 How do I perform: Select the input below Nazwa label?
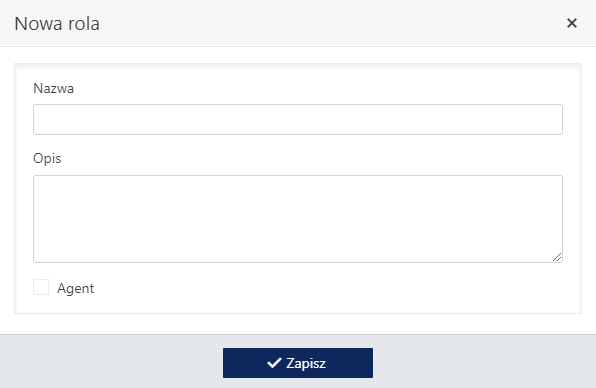click(x=298, y=119)
